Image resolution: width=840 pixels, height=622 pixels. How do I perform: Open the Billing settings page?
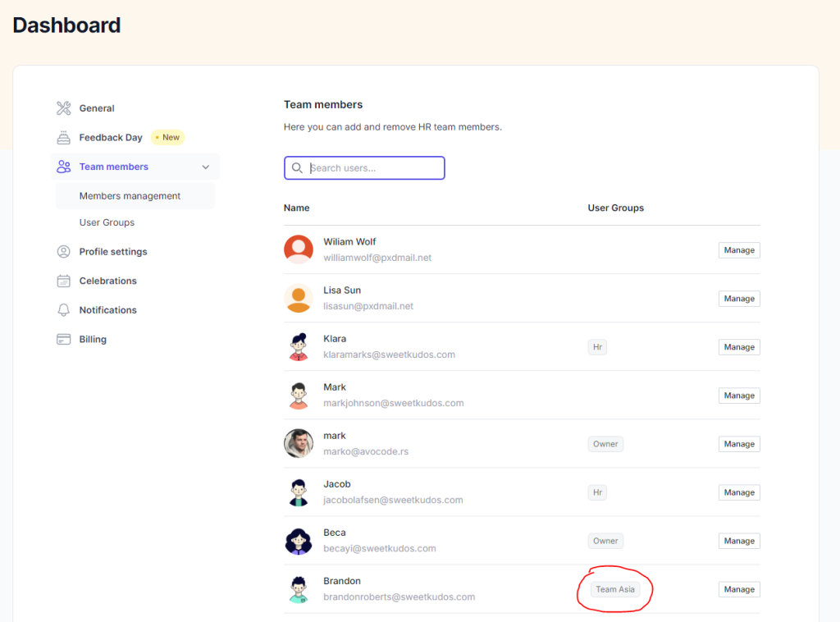93,339
